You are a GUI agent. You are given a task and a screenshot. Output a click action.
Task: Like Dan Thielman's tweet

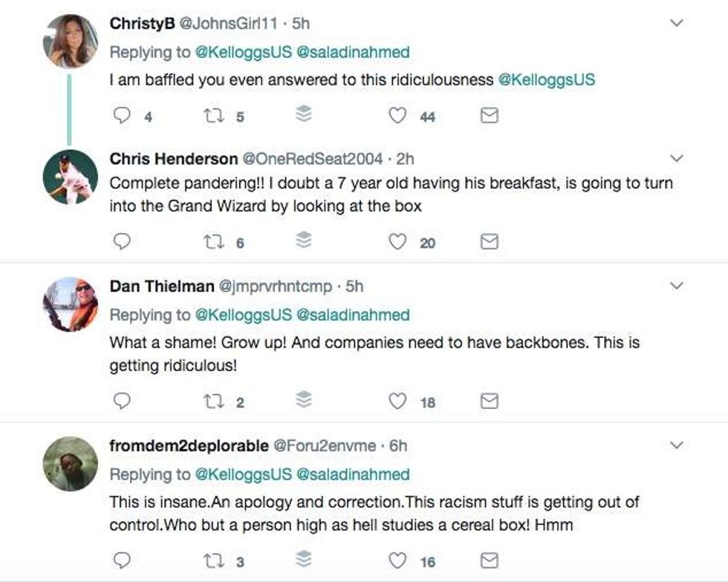(398, 402)
